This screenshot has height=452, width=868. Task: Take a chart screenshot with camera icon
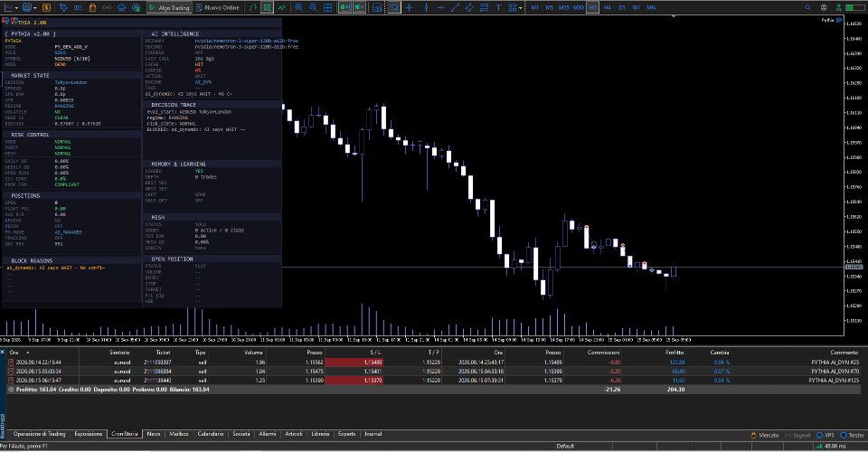tap(378, 8)
